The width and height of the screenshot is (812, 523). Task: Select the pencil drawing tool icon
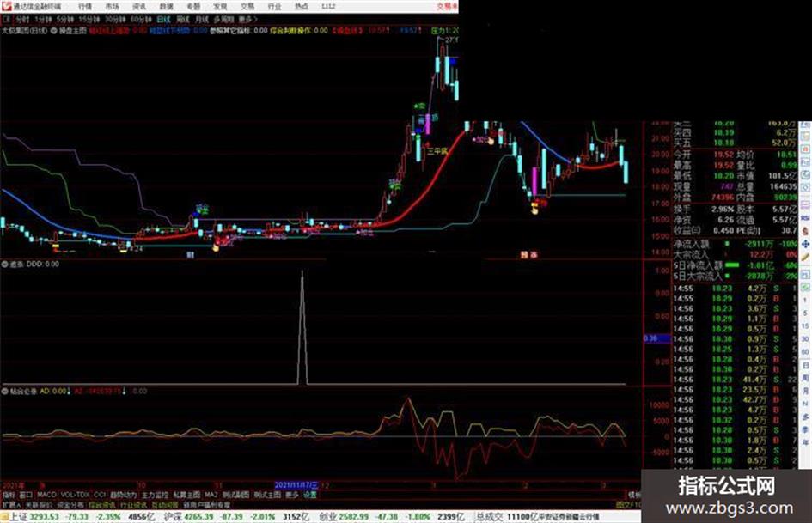point(805,257)
